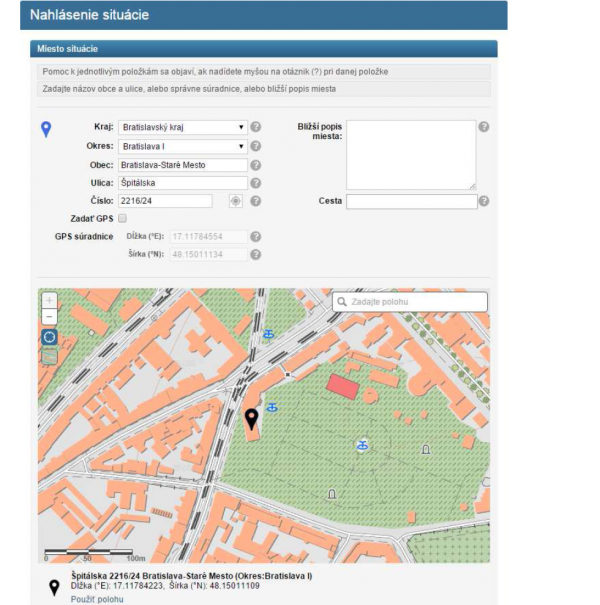Image resolution: width=600 pixels, height=605 pixels.
Task: Click the Obec input field
Action: (x=183, y=165)
